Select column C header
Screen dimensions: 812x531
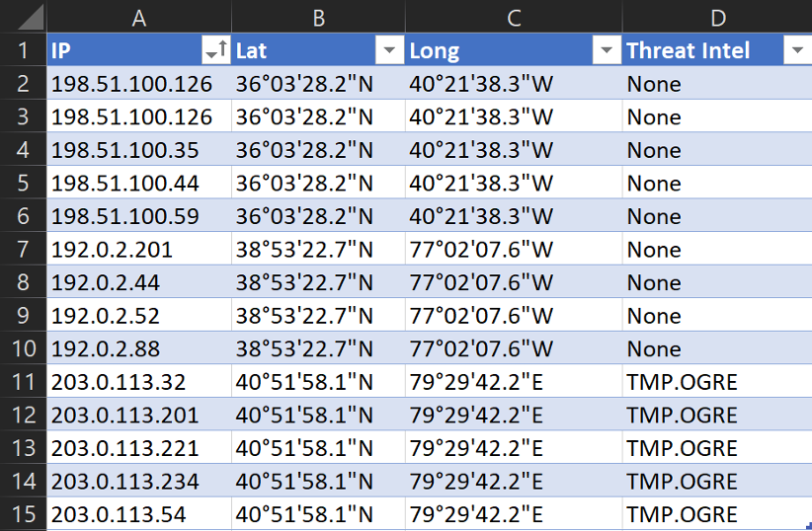click(x=513, y=17)
